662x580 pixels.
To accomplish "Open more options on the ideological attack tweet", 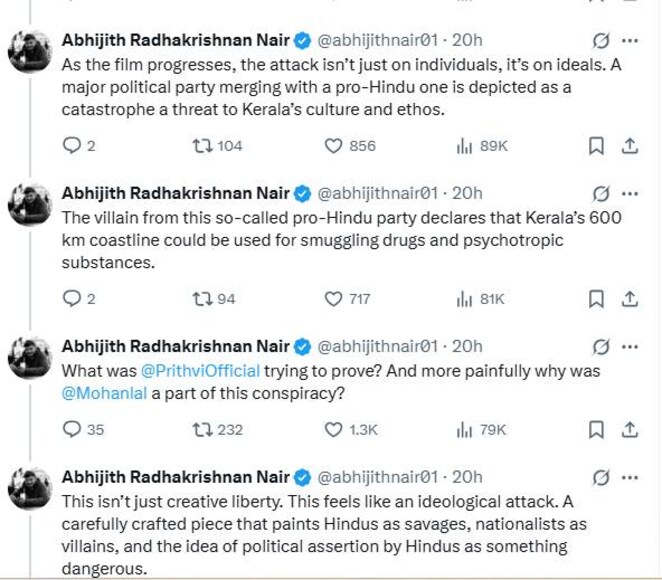I will pyautogui.click(x=630, y=477).
